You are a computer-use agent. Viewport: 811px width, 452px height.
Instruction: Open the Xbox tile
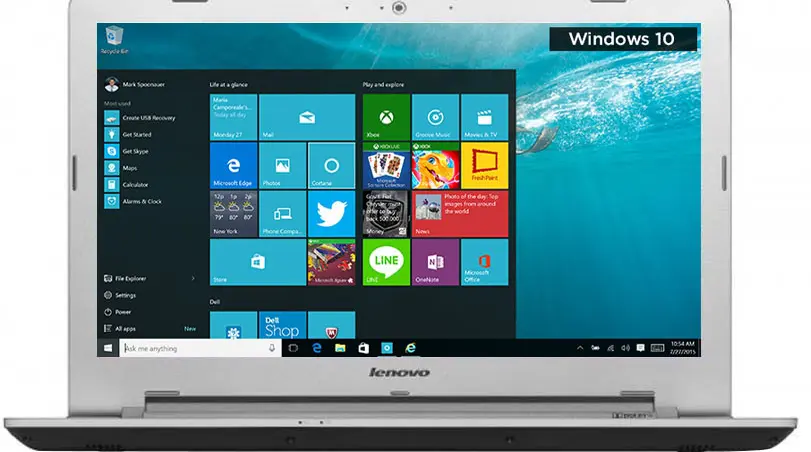coord(386,117)
